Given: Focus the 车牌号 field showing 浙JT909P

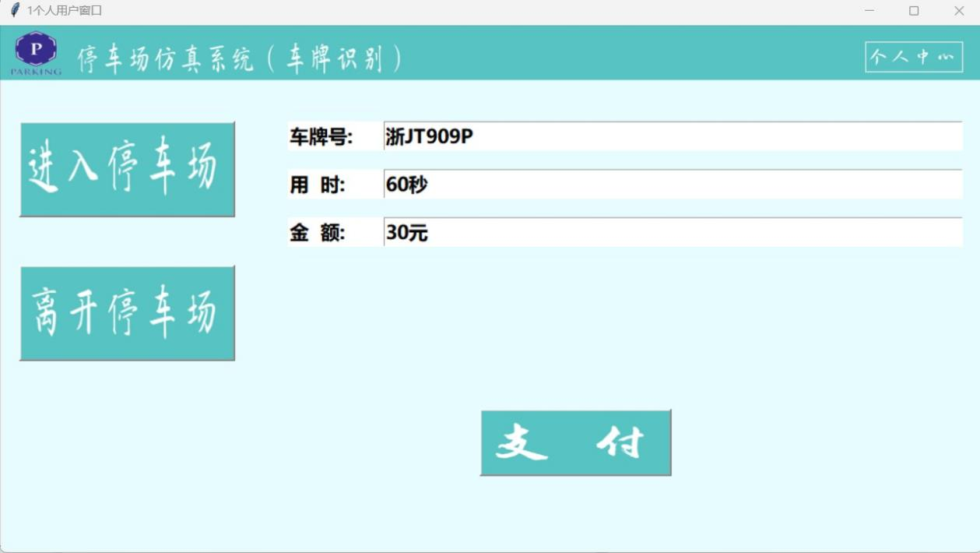Looking at the screenshot, I should point(673,136).
